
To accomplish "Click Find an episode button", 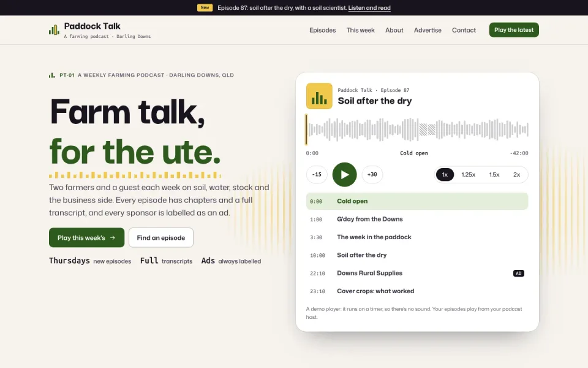I will tap(161, 238).
